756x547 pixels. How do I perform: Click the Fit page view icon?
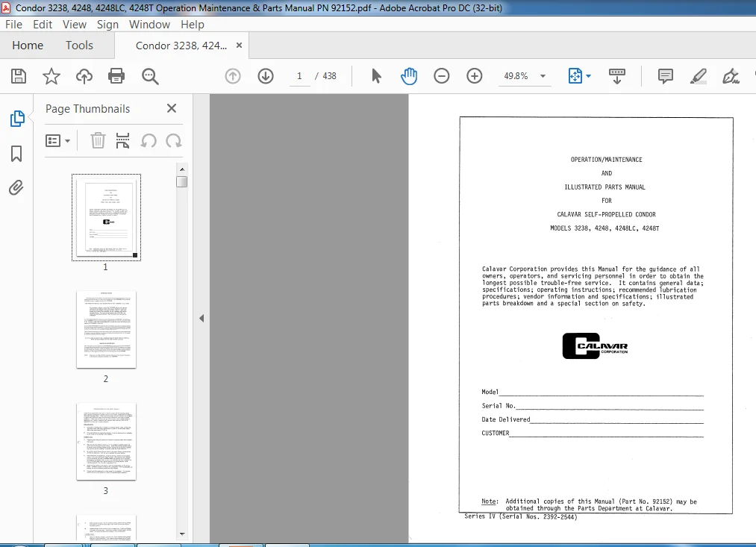click(x=575, y=76)
